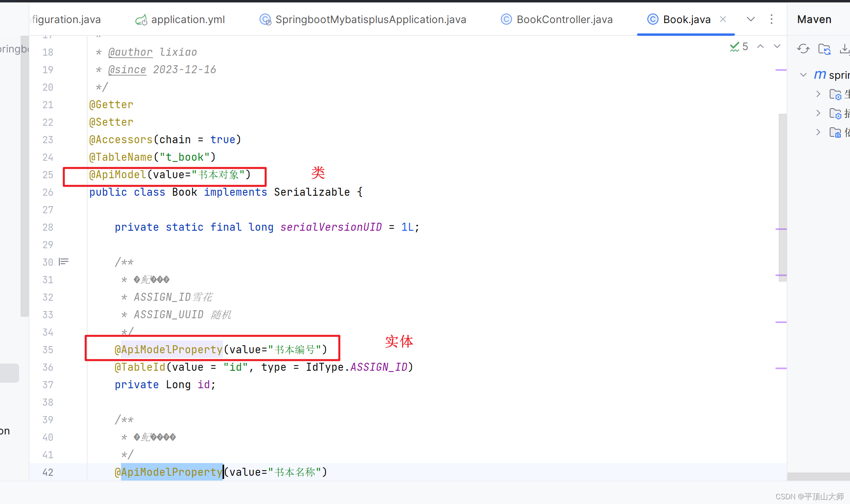Switch to application.yml tab
Viewport: 850px width, 504px height.
coord(188,19)
